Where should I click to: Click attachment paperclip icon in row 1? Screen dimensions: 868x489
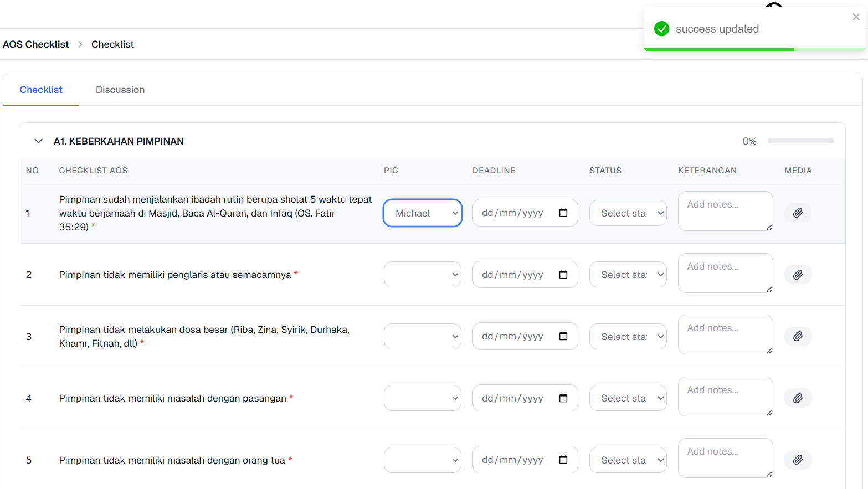pos(798,213)
